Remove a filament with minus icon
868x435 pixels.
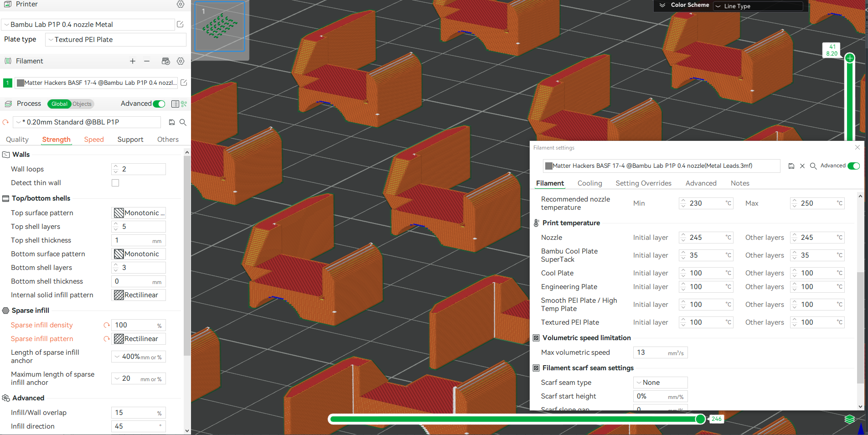pos(147,61)
